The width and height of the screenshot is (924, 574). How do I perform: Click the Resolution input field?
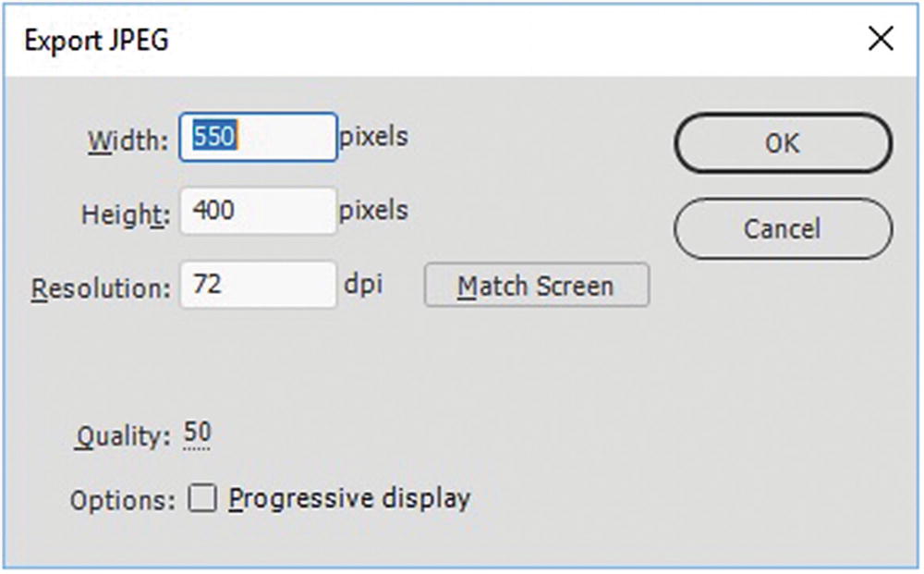(x=259, y=286)
